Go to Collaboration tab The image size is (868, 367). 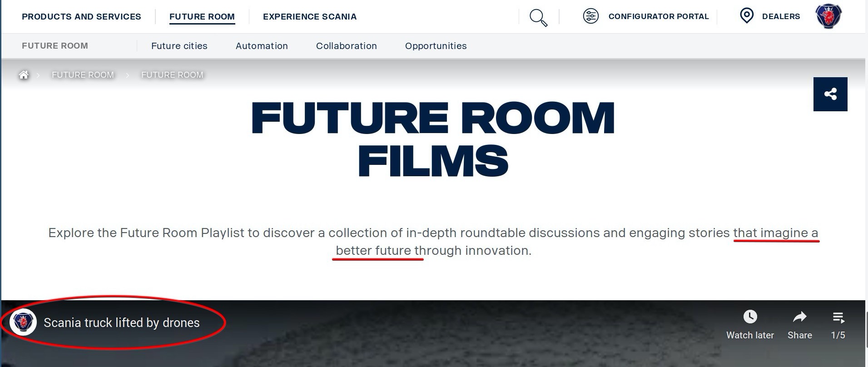[347, 46]
